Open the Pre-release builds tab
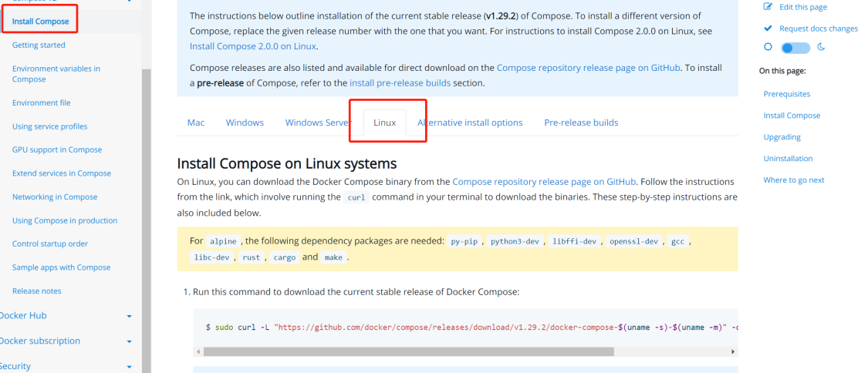This screenshot has height=373, width=868. point(581,123)
